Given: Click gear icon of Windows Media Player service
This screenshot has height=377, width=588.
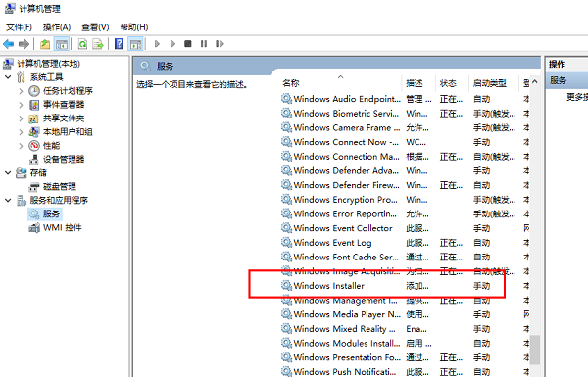Looking at the screenshot, I should [x=286, y=314].
